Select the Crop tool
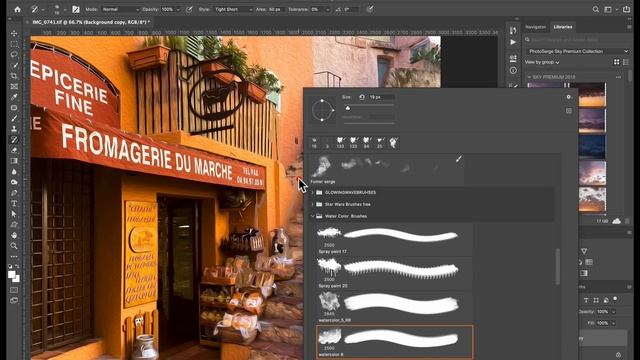640x360 pixels. pos(14,76)
